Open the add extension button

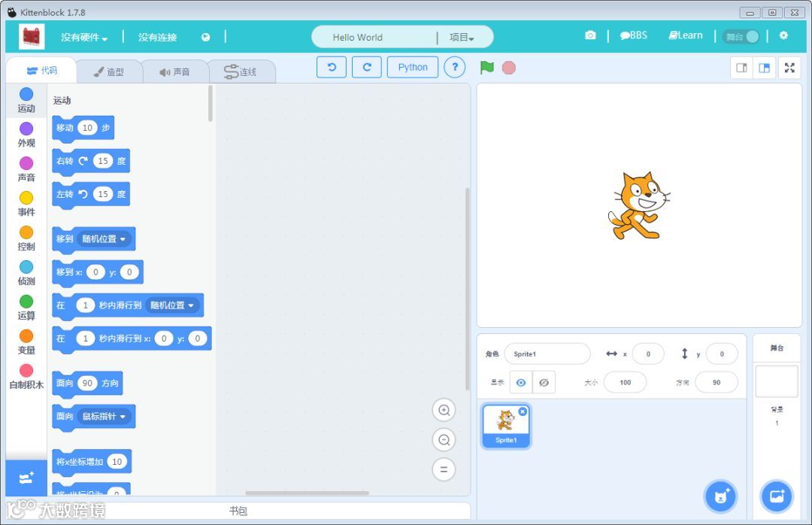(26, 478)
